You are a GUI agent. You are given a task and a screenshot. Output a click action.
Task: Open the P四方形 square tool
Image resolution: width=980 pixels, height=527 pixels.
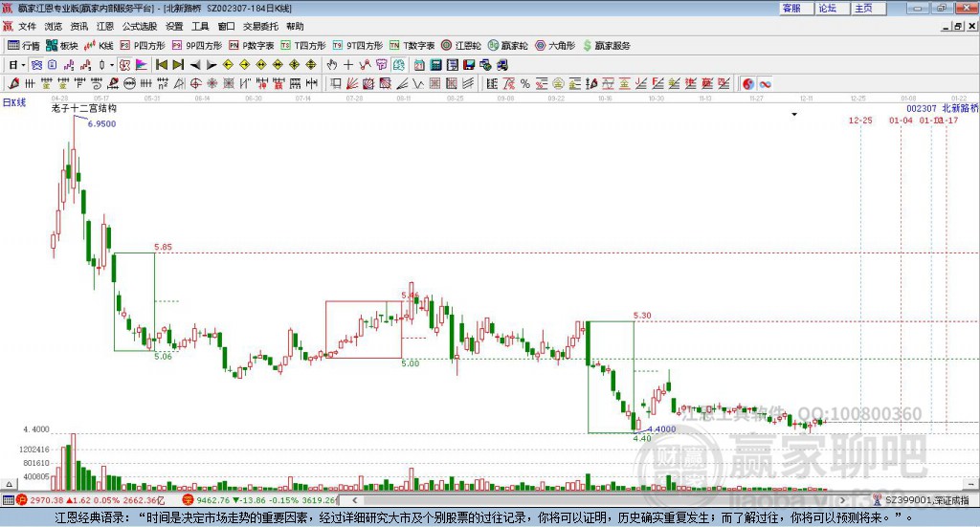tap(143, 46)
